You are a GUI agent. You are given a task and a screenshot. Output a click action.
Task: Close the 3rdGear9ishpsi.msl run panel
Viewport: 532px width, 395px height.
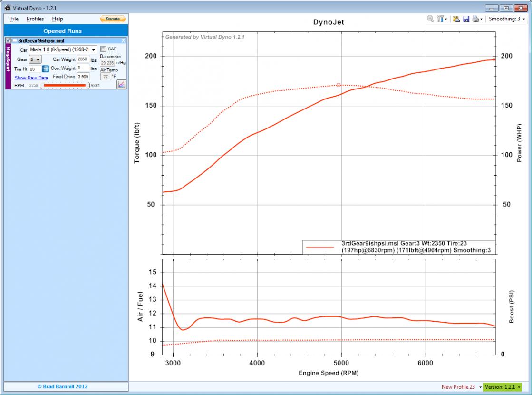coord(124,41)
